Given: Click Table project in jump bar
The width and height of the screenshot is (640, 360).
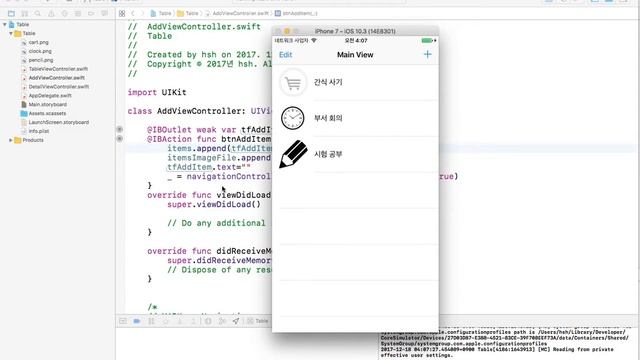Looking at the screenshot, I should [161, 13].
